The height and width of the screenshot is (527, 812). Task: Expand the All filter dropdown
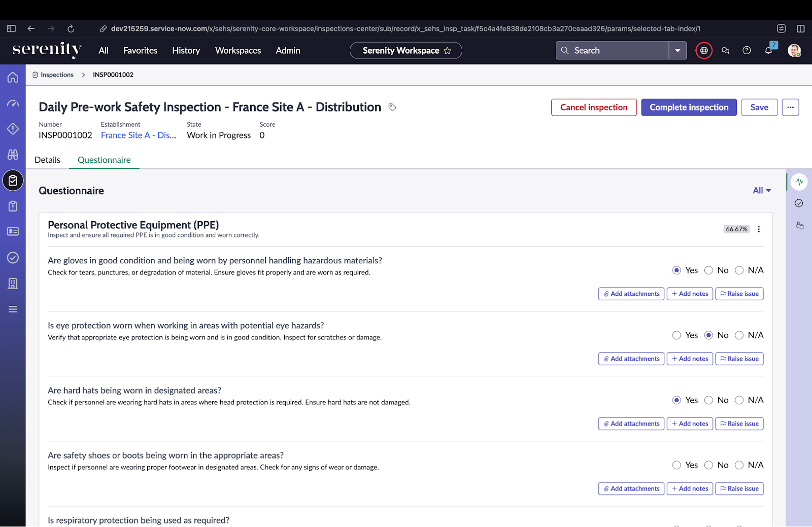click(762, 191)
